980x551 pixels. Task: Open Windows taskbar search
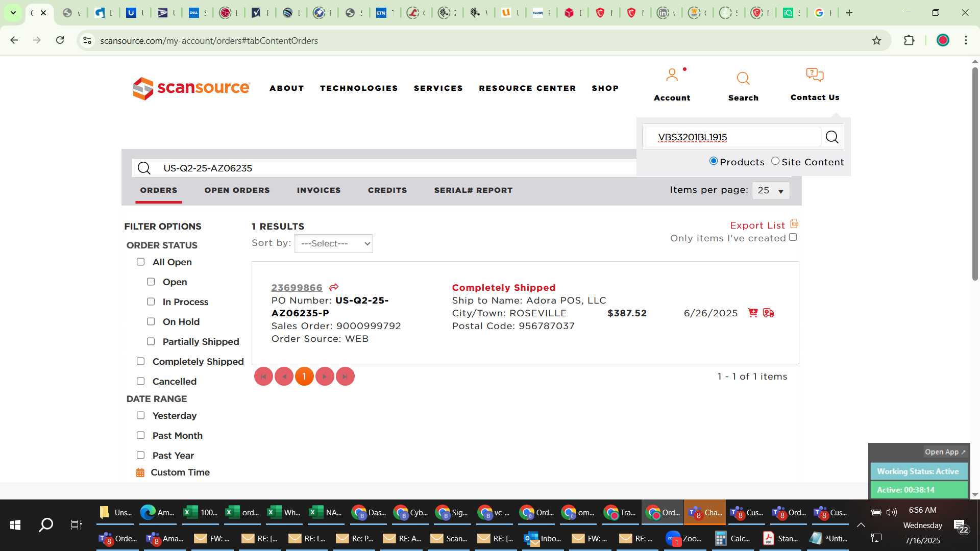click(46, 524)
